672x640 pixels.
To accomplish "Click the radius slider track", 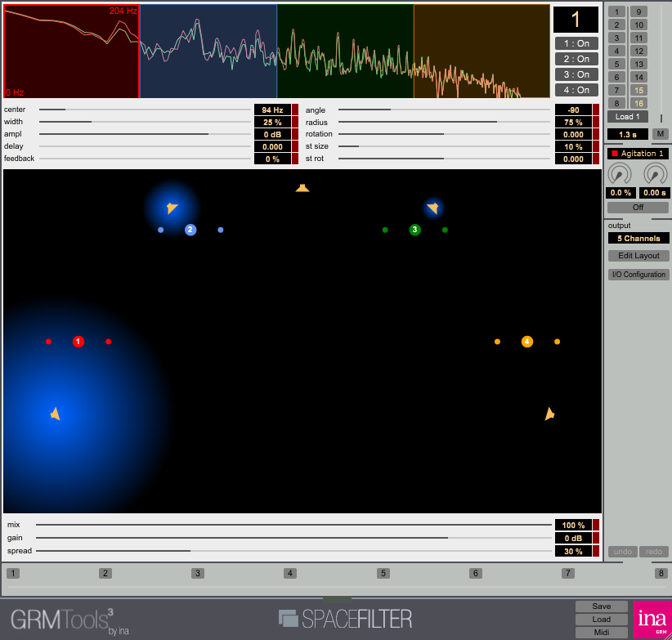I will click(444, 122).
